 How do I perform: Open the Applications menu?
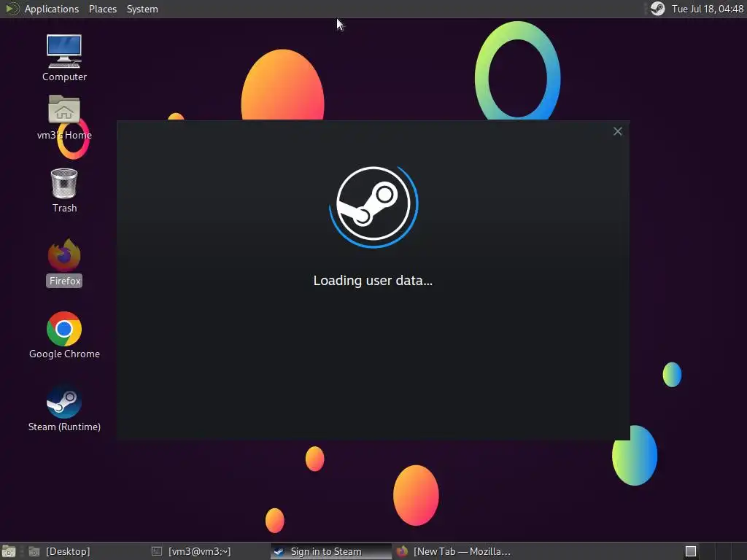click(52, 9)
